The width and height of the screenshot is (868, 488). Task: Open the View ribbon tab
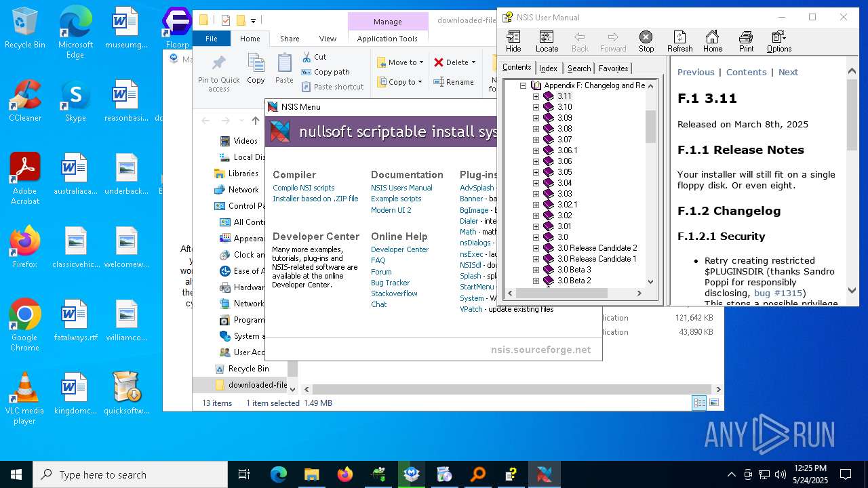click(328, 39)
